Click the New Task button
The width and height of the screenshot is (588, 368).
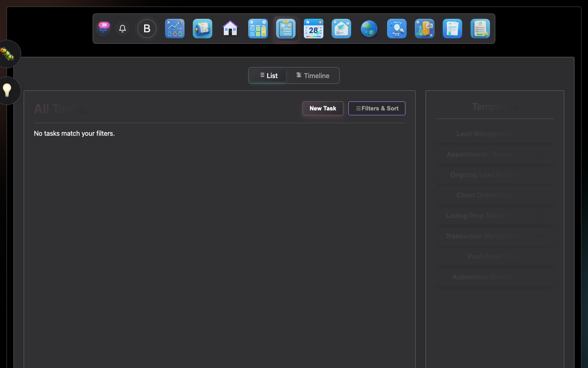323,108
